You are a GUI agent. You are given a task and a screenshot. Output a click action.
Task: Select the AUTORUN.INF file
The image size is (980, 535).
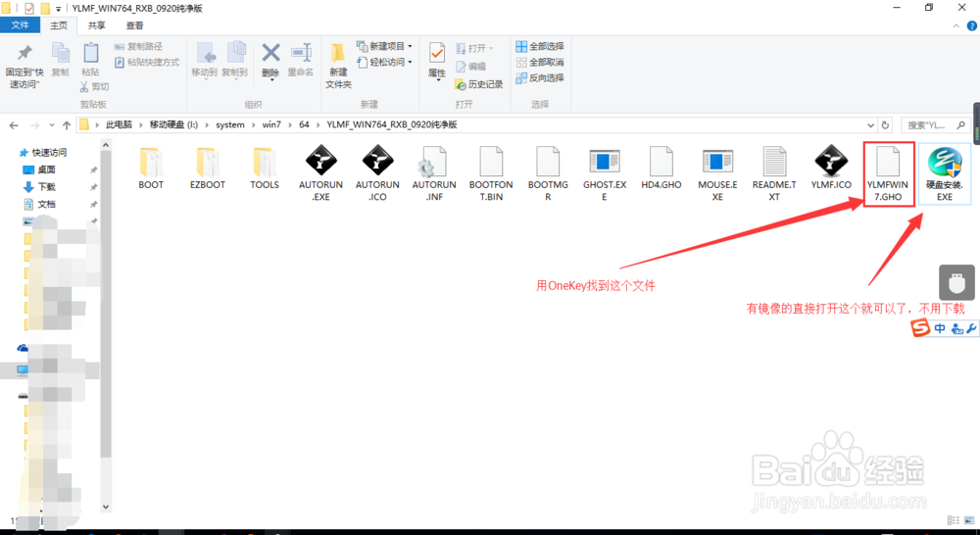click(x=434, y=173)
